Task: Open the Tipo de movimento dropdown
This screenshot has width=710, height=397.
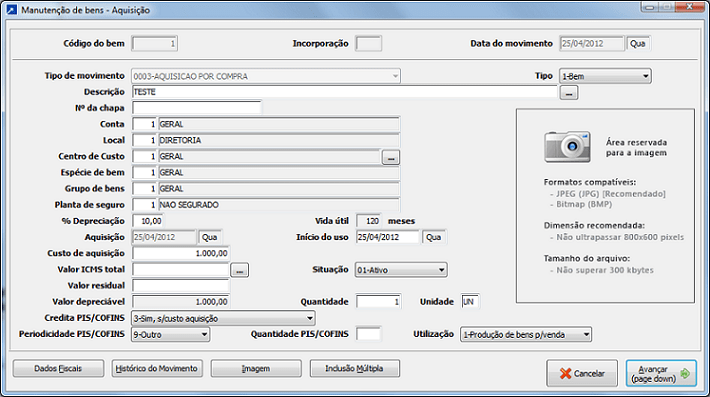Action: tap(266, 76)
